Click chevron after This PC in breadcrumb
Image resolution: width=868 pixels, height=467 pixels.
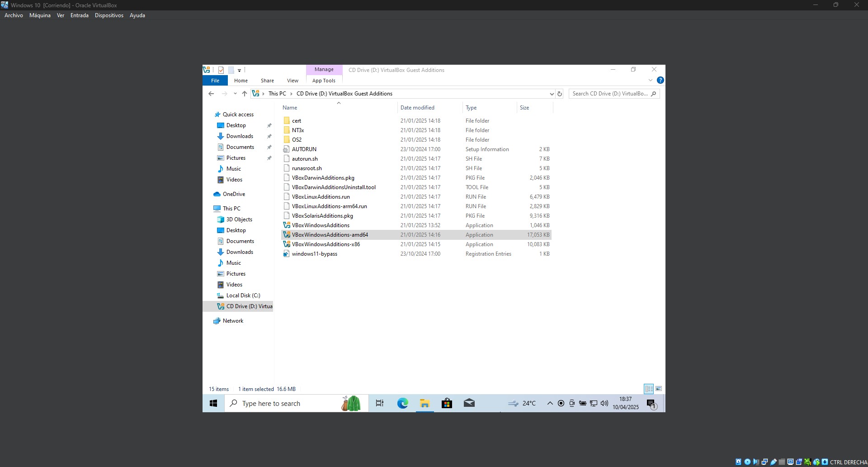click(291, 94)
